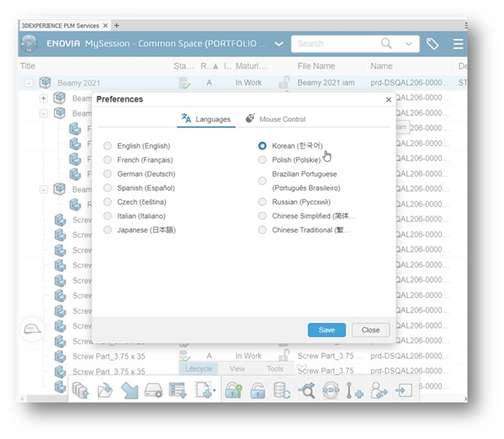The image size is (504, 439).
Task: Save the preferences
Action: 326,329
